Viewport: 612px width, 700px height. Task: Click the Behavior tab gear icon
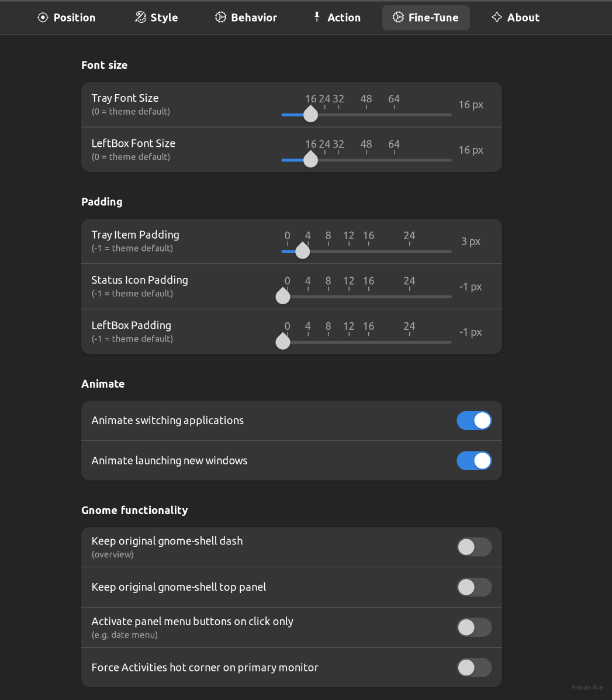click(x=220, y=18)
